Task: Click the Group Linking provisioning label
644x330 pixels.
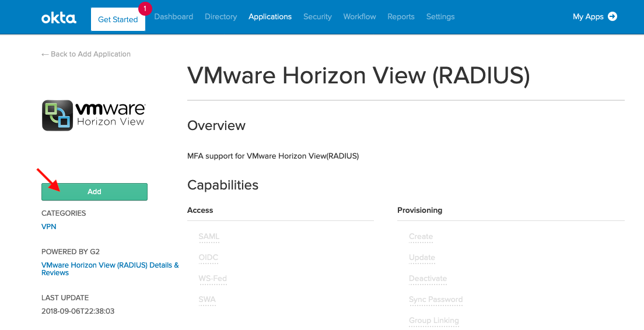Action: click(434, 321)
